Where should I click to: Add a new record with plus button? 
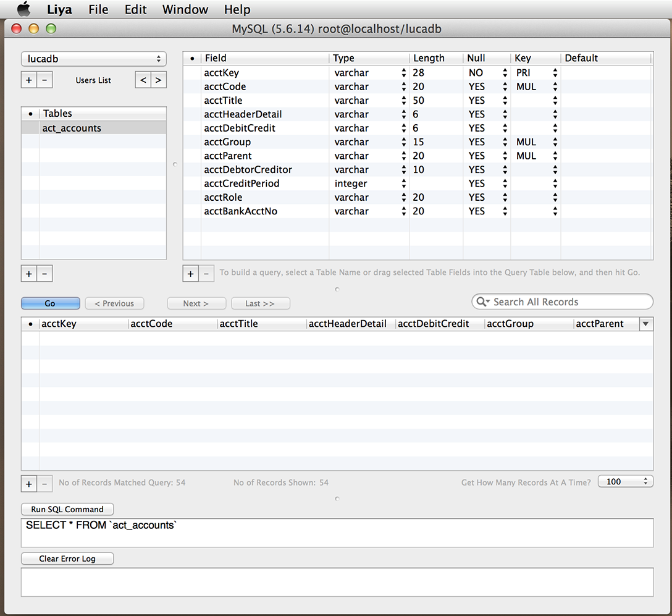point(29,484)
